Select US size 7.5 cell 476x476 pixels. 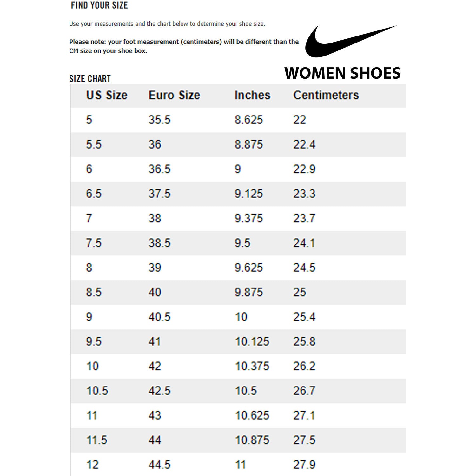click(94, 243)
